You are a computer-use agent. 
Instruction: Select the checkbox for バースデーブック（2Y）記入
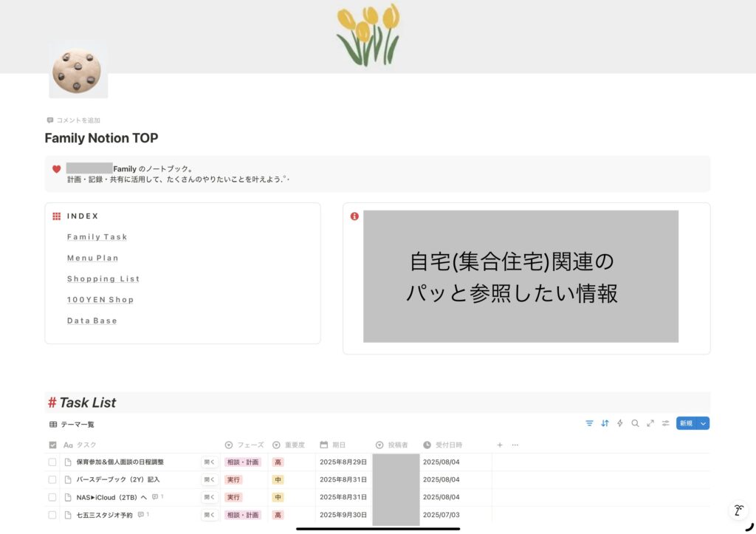pyautogui.click(x=52, y=479)
